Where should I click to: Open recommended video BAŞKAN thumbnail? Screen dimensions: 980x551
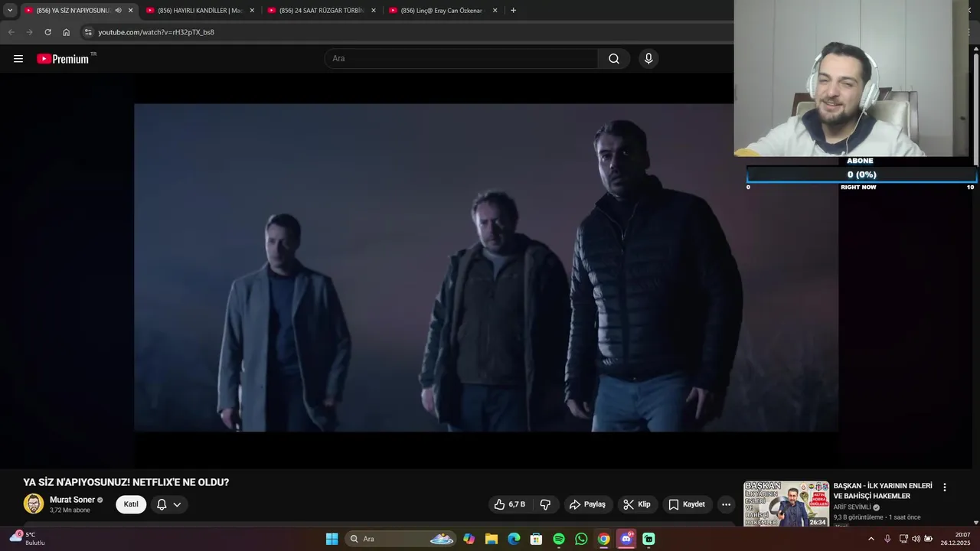pos(786,504)
